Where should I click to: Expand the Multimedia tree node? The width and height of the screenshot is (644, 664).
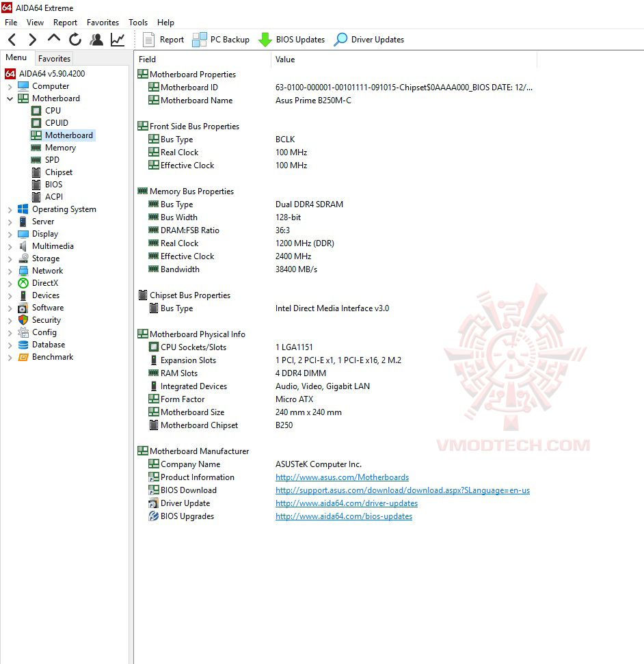click(10, 246)
